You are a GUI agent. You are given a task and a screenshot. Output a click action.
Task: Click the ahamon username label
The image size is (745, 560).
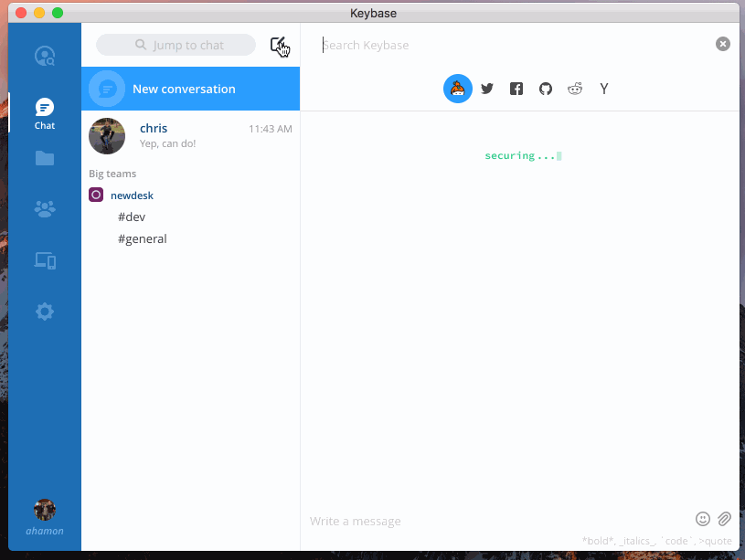click(x=45, y=531)
